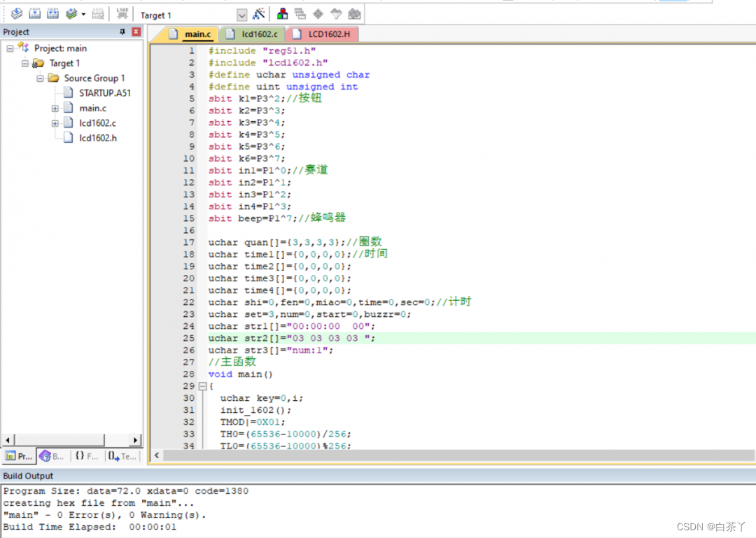Open the Templates tab at panel bottom
Viewport: 756px width, 538px height.
coord(122,456)
